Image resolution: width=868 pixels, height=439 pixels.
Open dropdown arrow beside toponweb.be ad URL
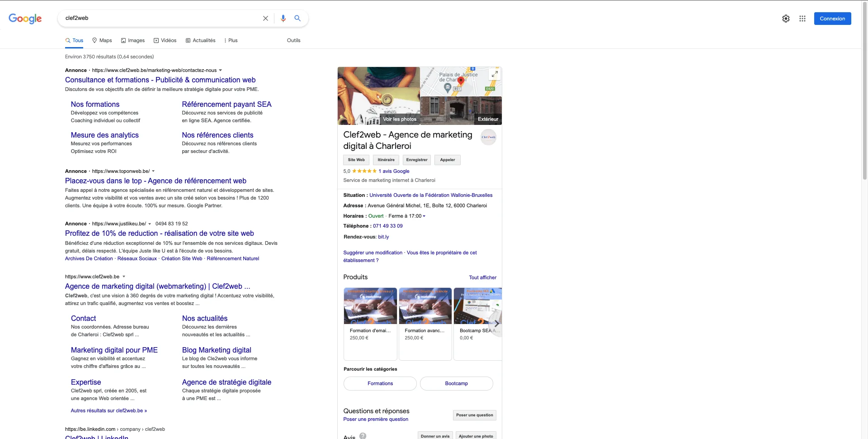coord(153,171)
